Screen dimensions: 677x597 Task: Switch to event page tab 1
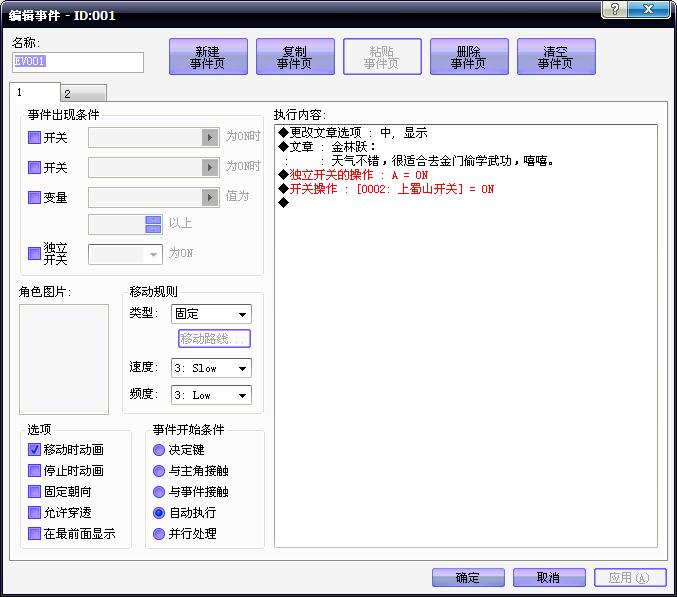pyautogui.click(x=35, y=92)
